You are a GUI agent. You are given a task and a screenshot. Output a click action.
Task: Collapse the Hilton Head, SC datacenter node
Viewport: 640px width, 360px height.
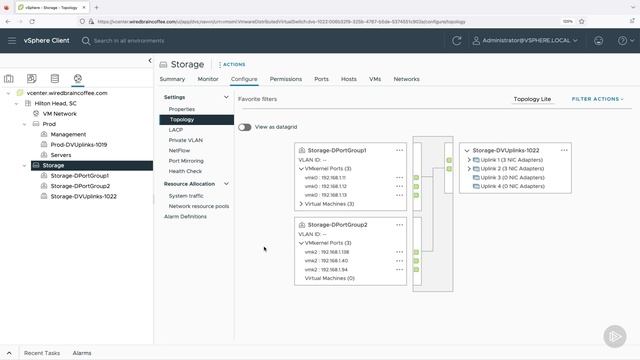pos(16,104)
